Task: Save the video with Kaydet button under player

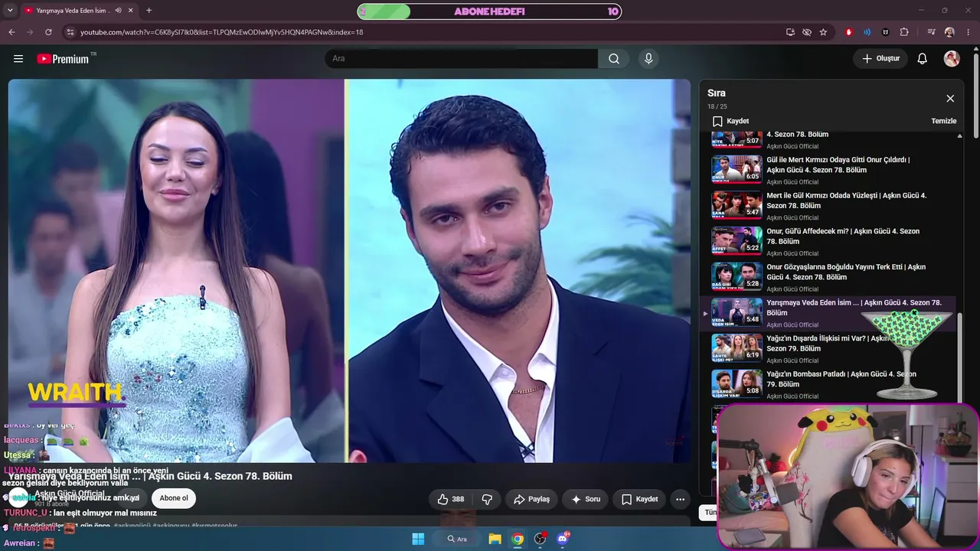Action: point(639,499)
